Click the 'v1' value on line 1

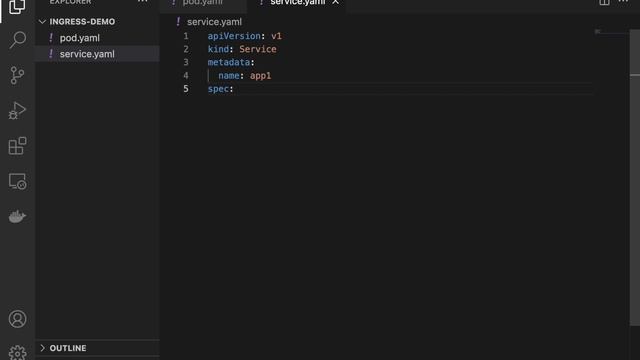click(276, 36)
